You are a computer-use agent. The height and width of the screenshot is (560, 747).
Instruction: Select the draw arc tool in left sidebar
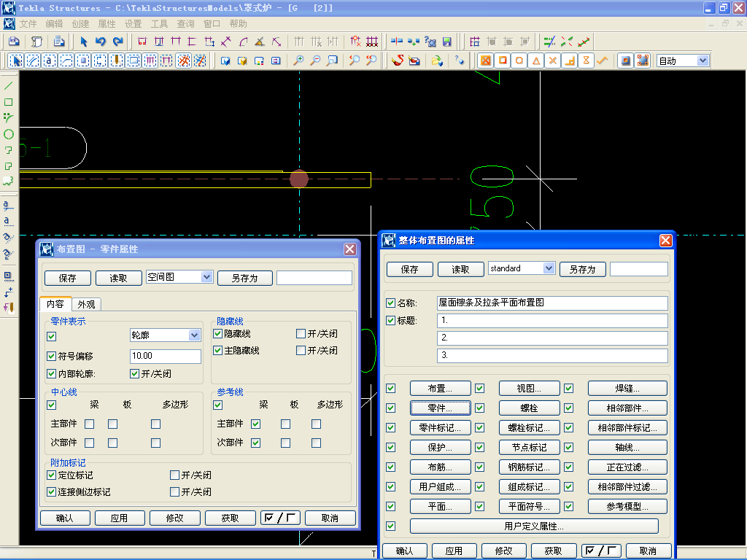[x=8, y=118]
